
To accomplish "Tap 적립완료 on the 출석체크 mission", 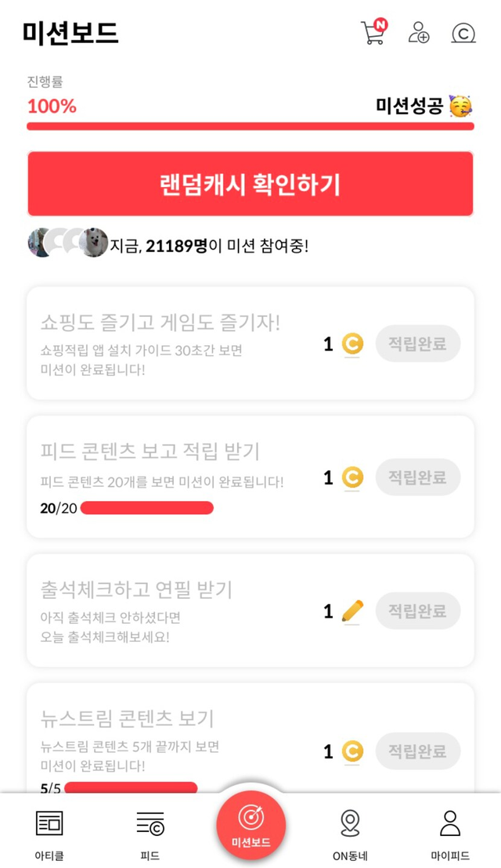I will click(x=418, y=611).
